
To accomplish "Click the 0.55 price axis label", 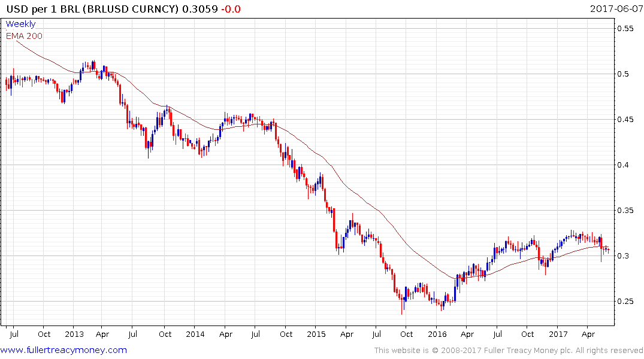I will (625, 28).
